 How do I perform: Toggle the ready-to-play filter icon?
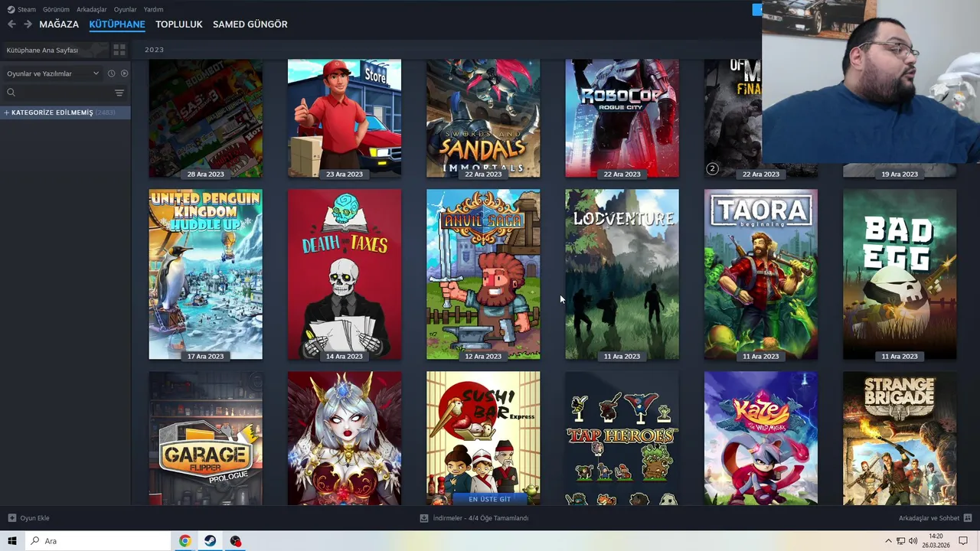pos(124,73)
